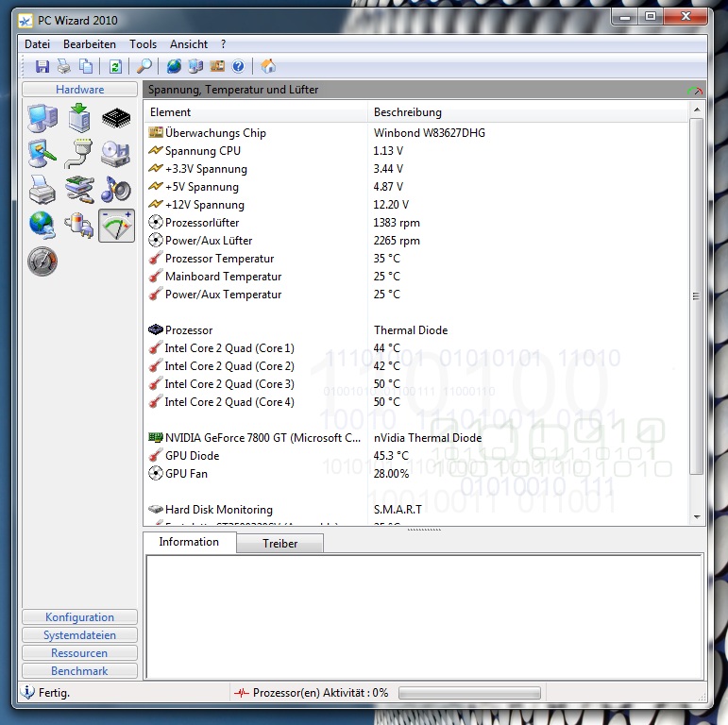The width and height of the screenshot is (728, 725).
Task: Click the info icon in status bar
Action: 27,692
